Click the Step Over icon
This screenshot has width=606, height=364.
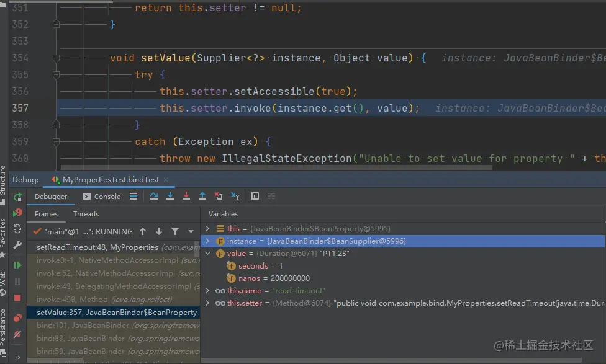154,197
